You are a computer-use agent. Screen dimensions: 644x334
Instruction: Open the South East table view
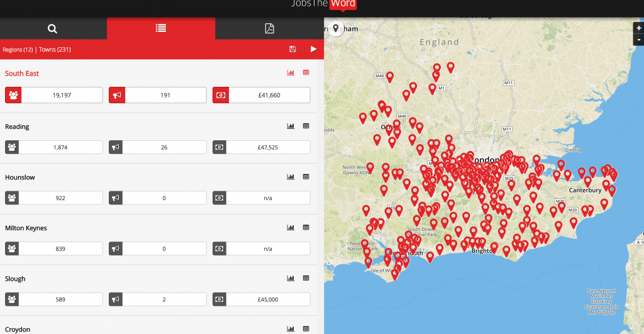(306, 73)
